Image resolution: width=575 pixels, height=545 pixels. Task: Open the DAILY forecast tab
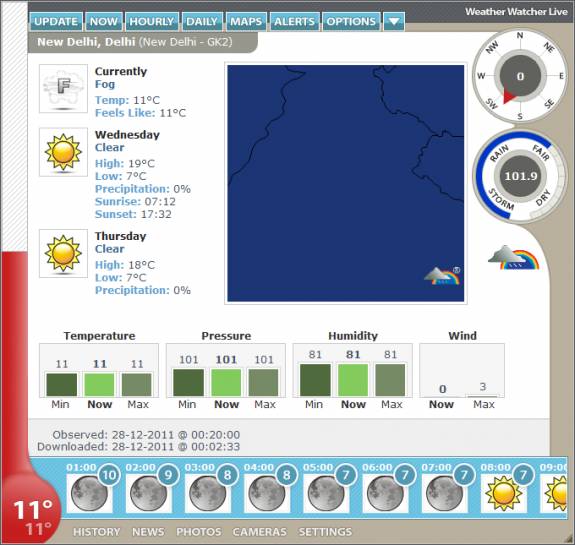(202, 22)
